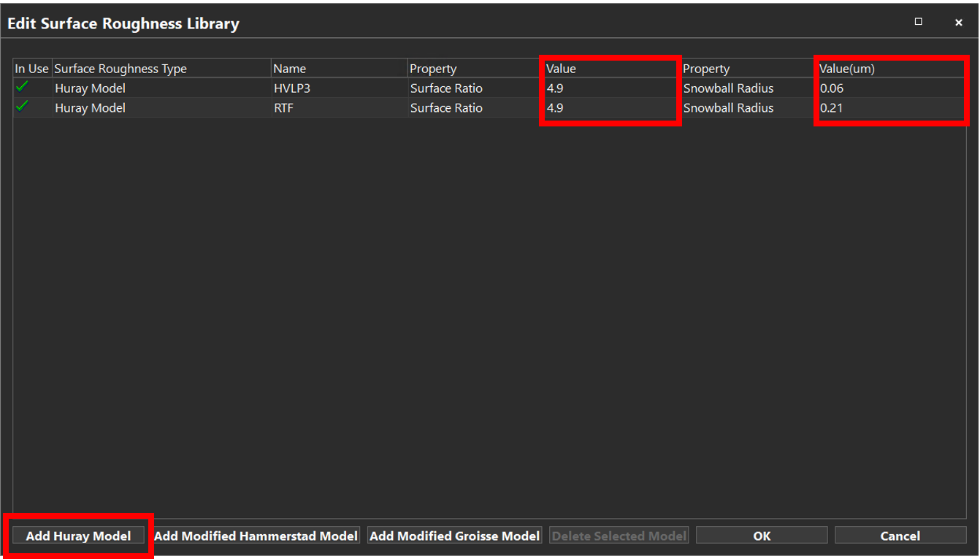The width and height of the screenshot is (980, 559).
Task: Toggle In Use checkmark for HVLP3
Action: [x=23, y=87]
